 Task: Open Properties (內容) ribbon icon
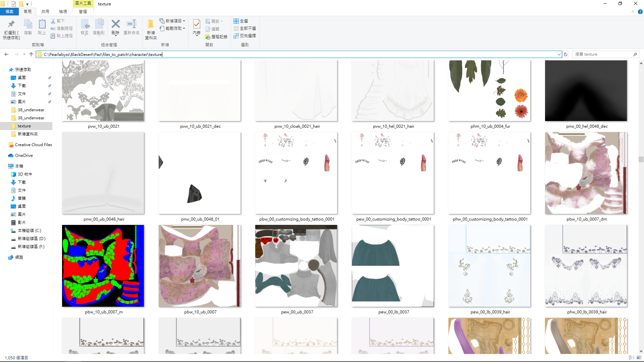point(197,27)
